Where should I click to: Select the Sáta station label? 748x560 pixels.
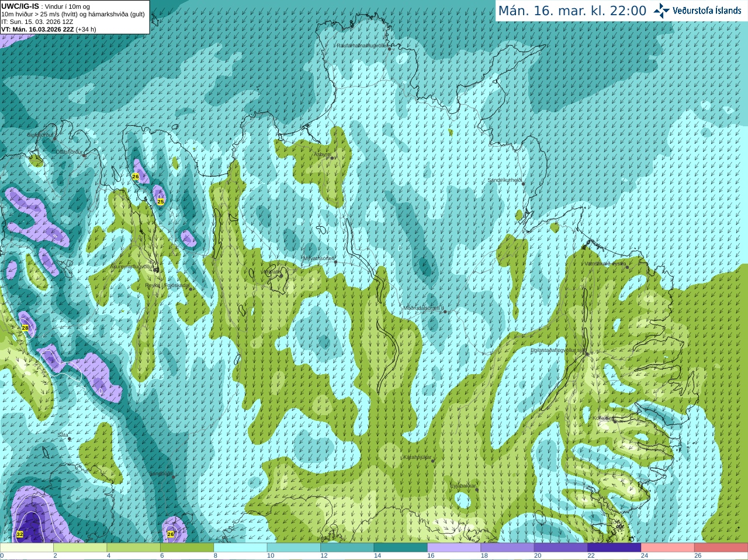63,435
